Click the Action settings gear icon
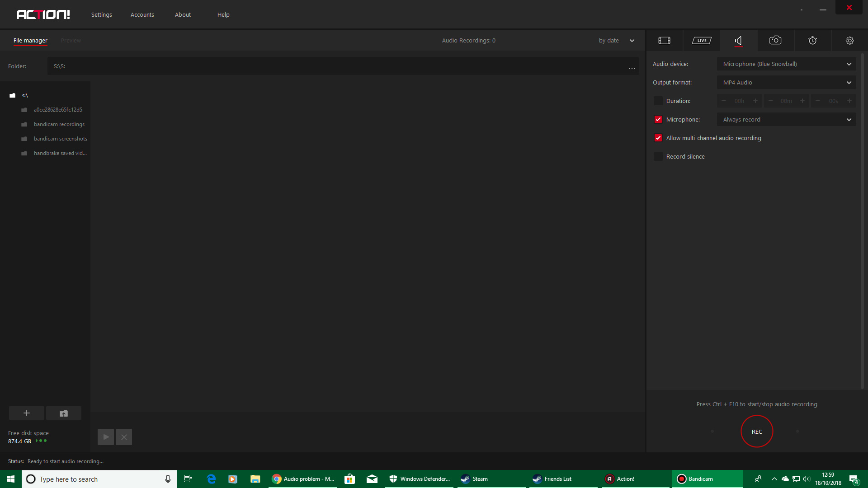 coord(849,41)
